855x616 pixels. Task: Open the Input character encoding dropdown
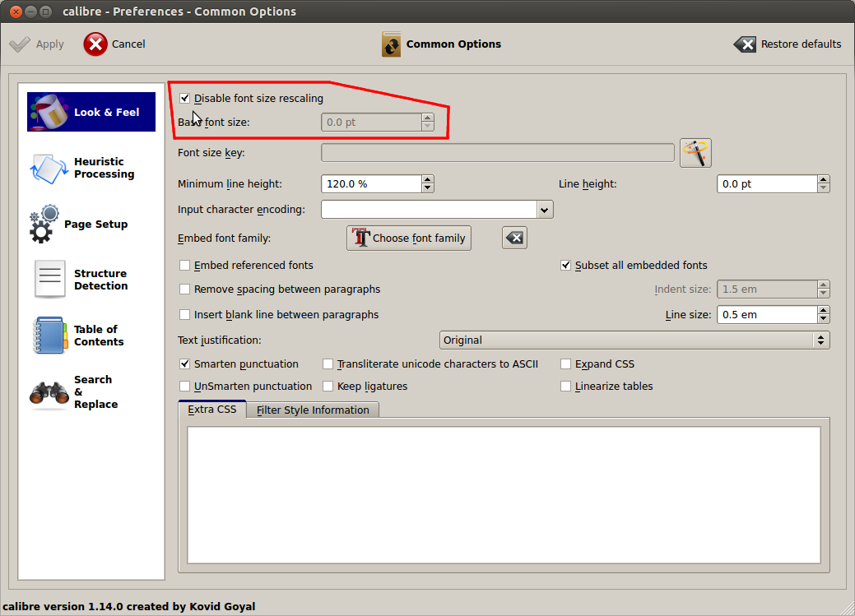coord(544,210)
